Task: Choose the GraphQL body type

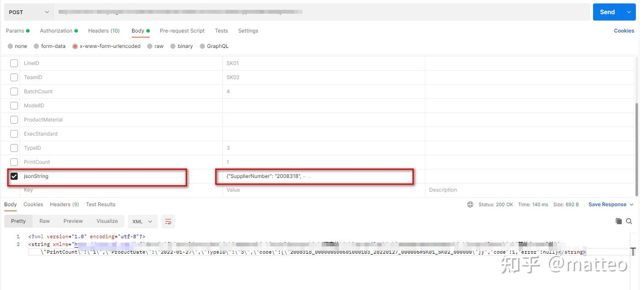Action: [201, 46]
